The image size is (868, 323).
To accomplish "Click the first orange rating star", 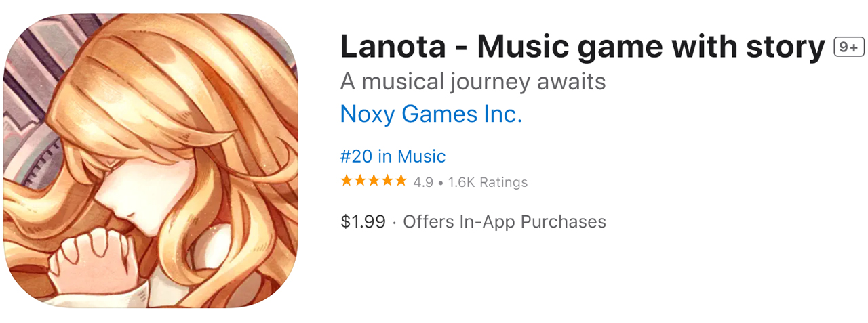I will pyautogui.click(x=347, y=181).
